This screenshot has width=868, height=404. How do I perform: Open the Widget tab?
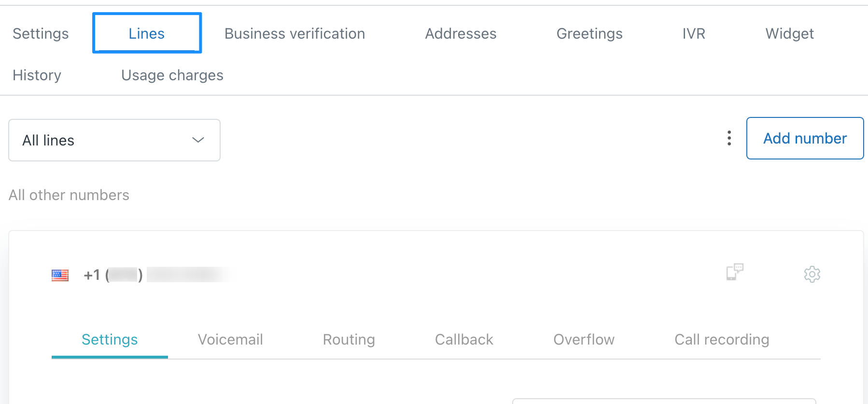(789, 33)
